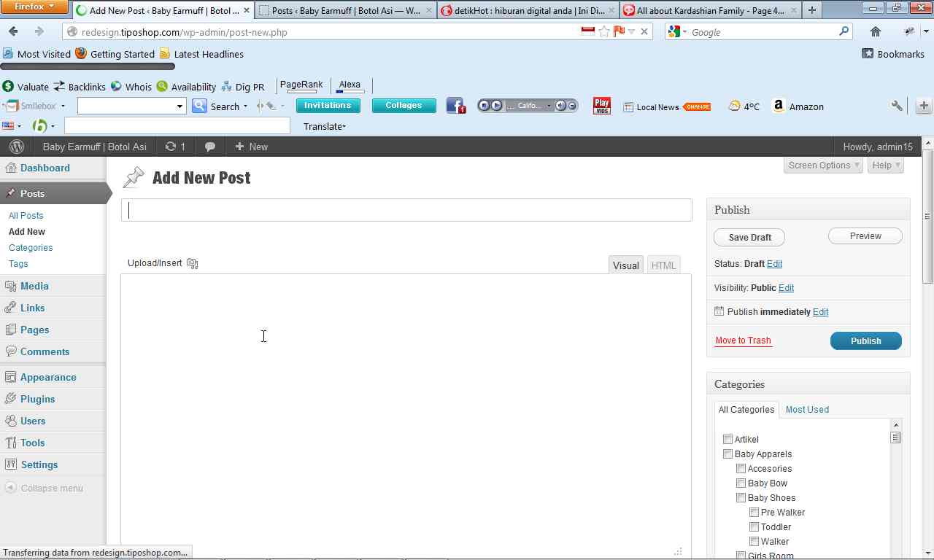Tick the Baby Bow category checkbox
Screen dimensions: 934x560
[741, 483]
